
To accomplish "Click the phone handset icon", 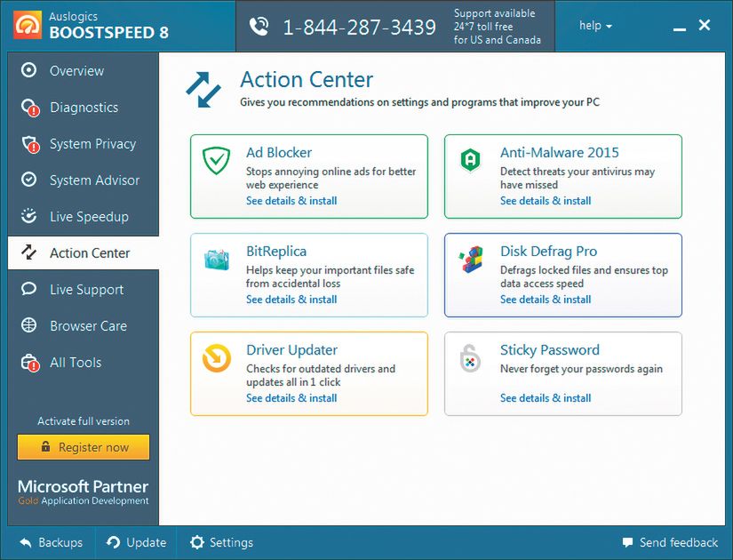I will pos(259,26).
